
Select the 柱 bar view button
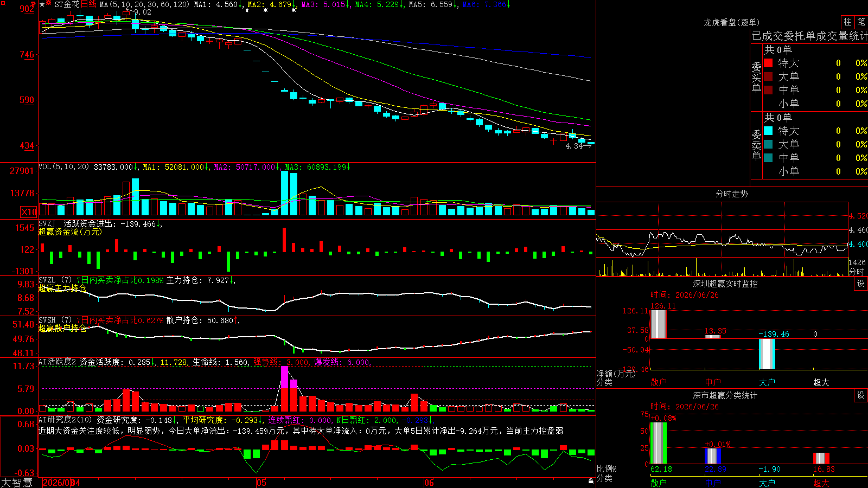pyautogui.click(x=847, y=22)
